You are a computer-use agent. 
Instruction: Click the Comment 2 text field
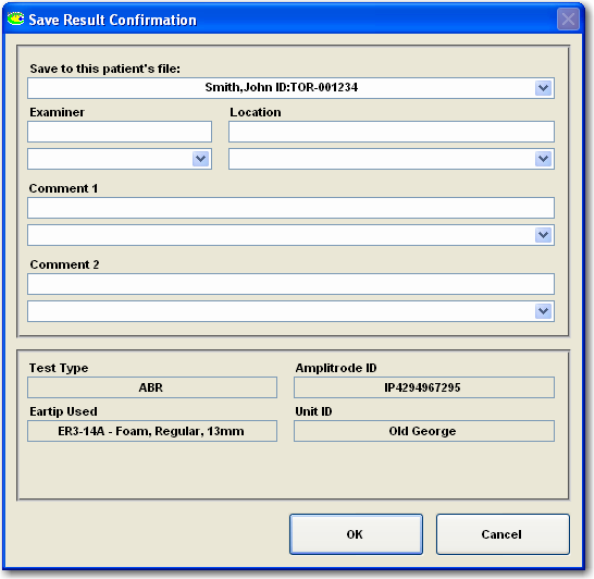tap(291, 284)
